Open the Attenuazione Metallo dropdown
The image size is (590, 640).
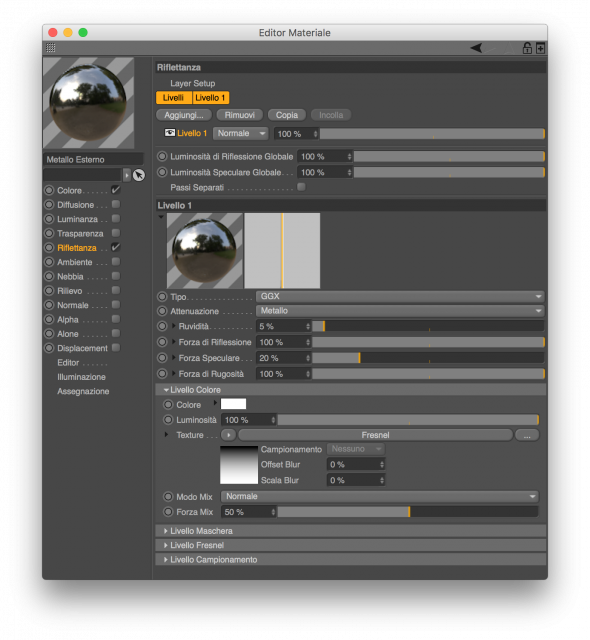[x=400, y=311]
